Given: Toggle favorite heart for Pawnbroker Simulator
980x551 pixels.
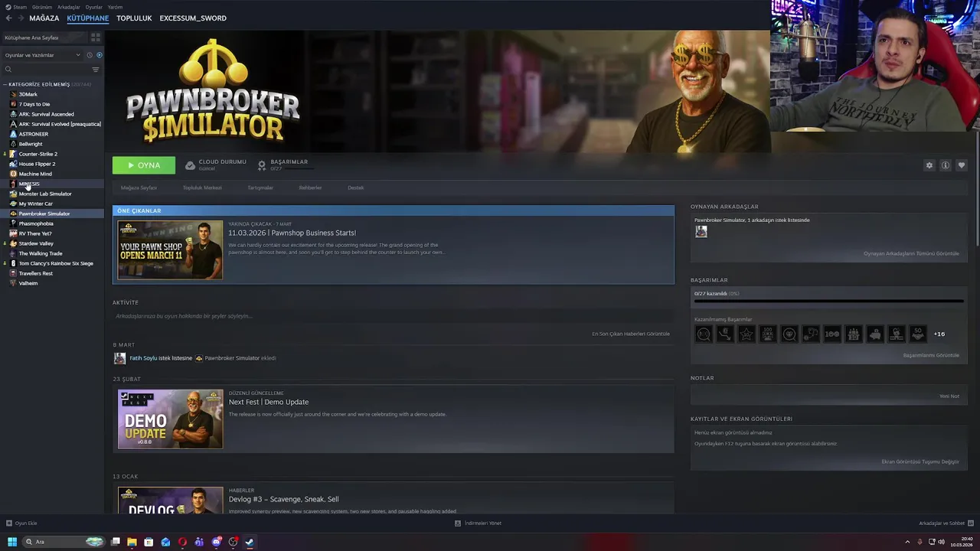Looking at the screenshot, I should [962, 165].
